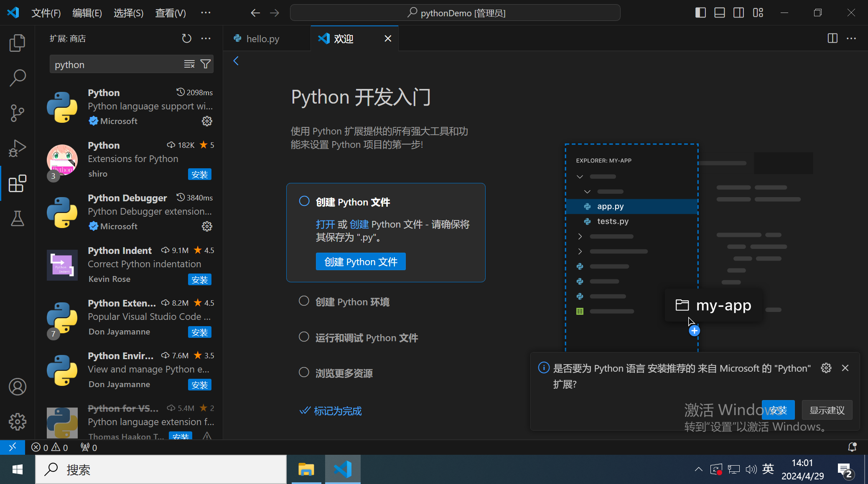The width and height of the screenshot is (868, 484).
Task: Expand the title bar overflow menu dots
Action: click(x=206, y=13)
